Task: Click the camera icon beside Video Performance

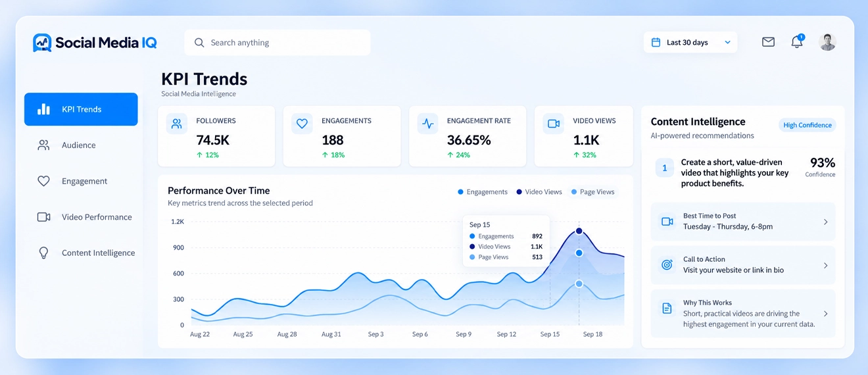Action: [x=43, y=217]
